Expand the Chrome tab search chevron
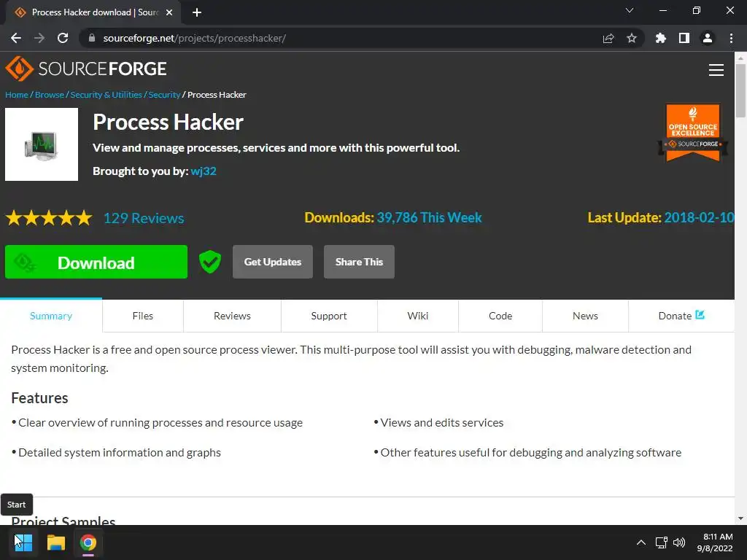747x560 pixels. (630, 10)
